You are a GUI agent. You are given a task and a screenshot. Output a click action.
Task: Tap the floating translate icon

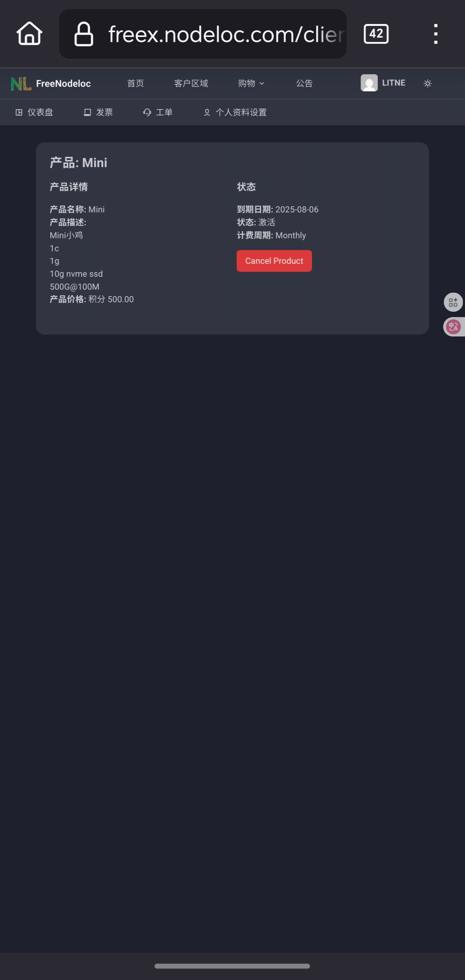tap(453, 327)
